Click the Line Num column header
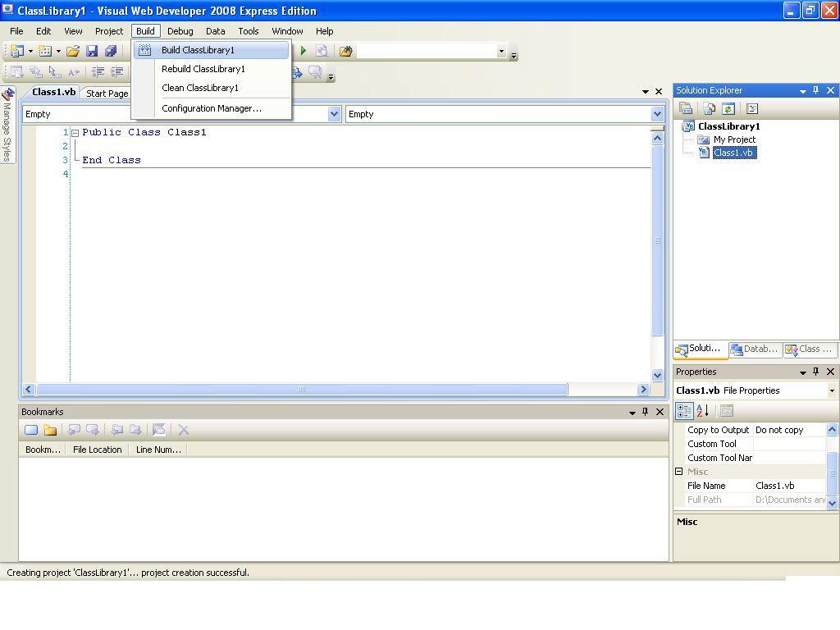Image resolution: width=840 pixels, height=630 pixels. coord(158,450)
